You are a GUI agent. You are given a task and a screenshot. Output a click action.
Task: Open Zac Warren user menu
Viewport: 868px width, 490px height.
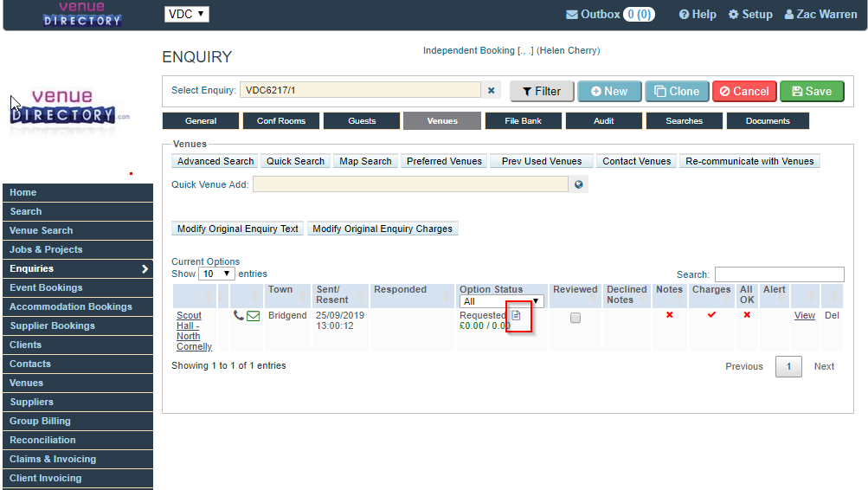click(820, 15)
